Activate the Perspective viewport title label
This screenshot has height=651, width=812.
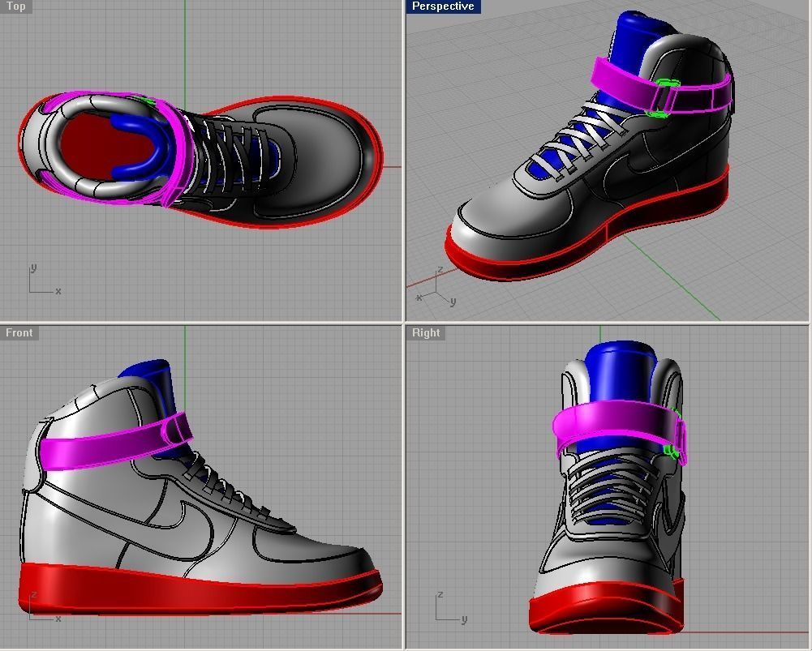tap(443, 6)
